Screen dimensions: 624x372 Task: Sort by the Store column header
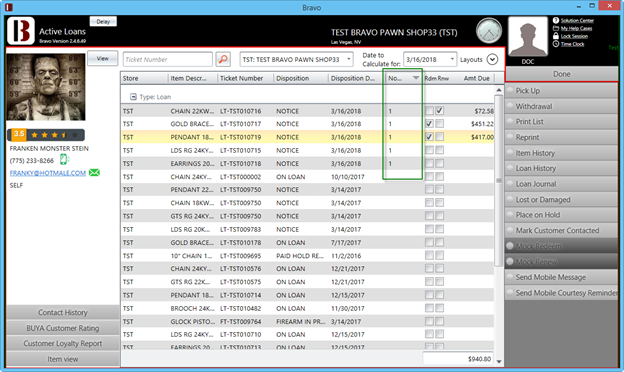tap(144, 78)
